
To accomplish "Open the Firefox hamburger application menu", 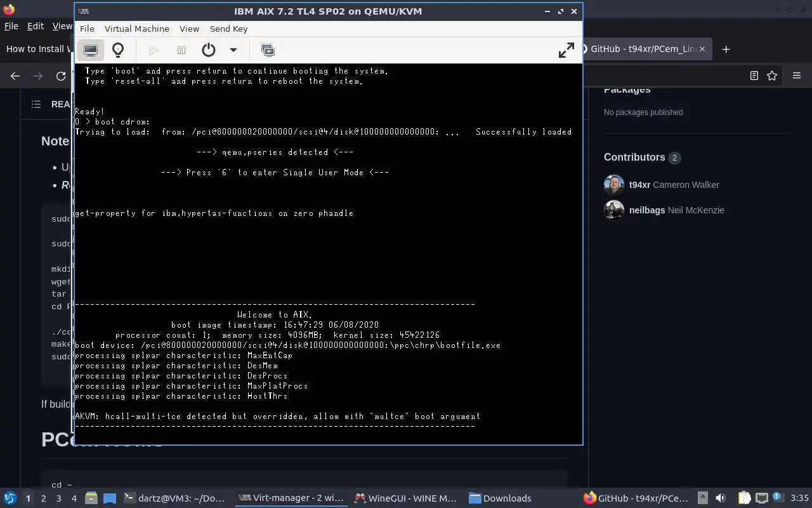I will [797, 76].
